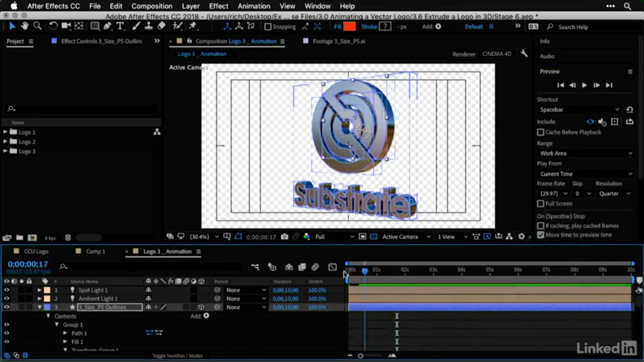Open the Graph Editor

332,267
